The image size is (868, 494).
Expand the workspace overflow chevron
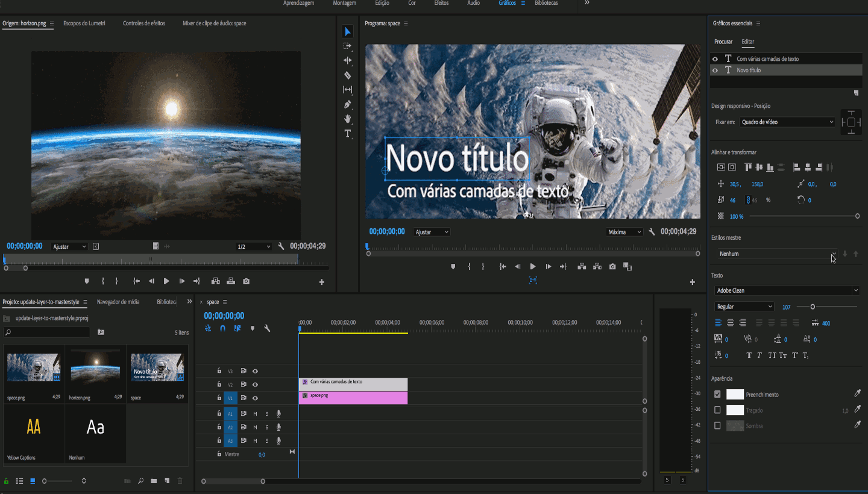(x=587, y=3)
